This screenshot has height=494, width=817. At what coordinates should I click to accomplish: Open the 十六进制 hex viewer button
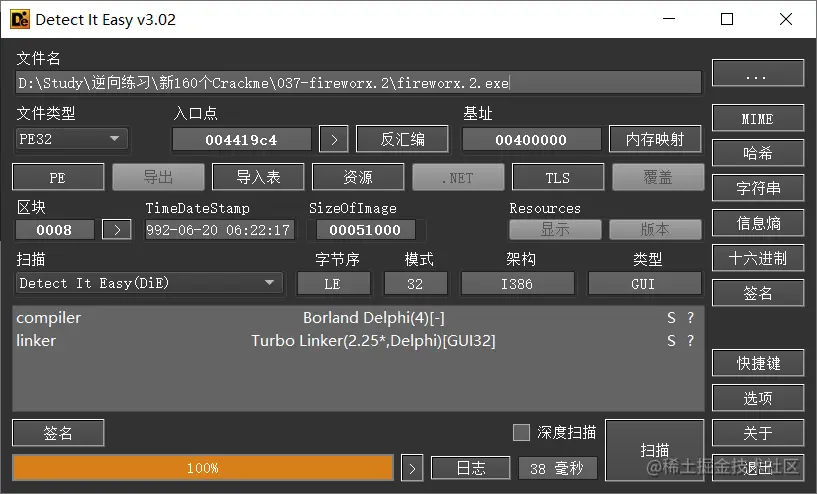(758, 258)
